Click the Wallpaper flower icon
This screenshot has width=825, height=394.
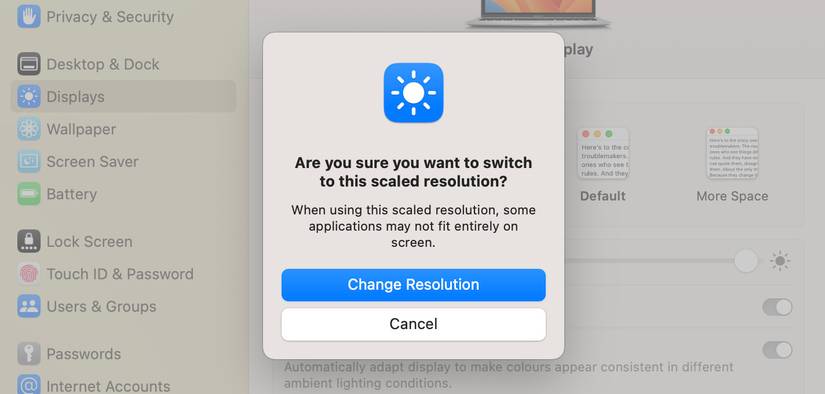28,129
